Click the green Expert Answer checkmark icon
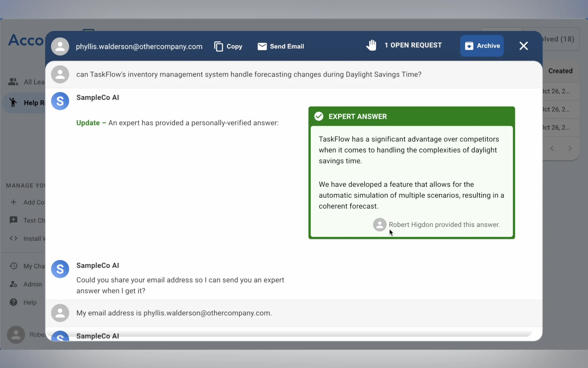This screenshot has width=588, height=368. tap(319, 116)
